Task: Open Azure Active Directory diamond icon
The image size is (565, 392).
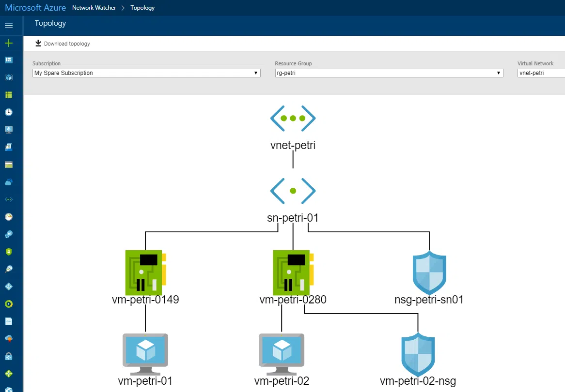Action: point(9,286)
